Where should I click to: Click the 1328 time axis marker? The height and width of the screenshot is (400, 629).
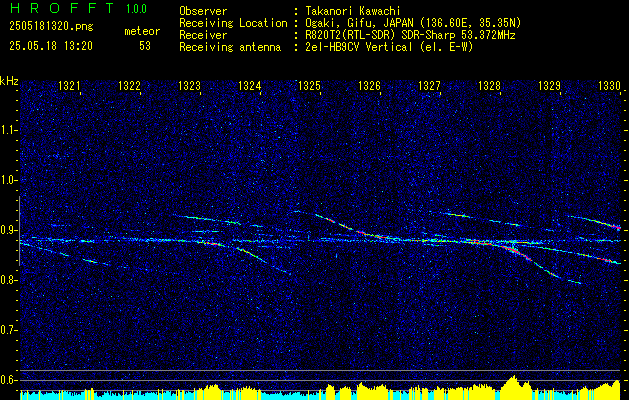click(x=489, y=85)
